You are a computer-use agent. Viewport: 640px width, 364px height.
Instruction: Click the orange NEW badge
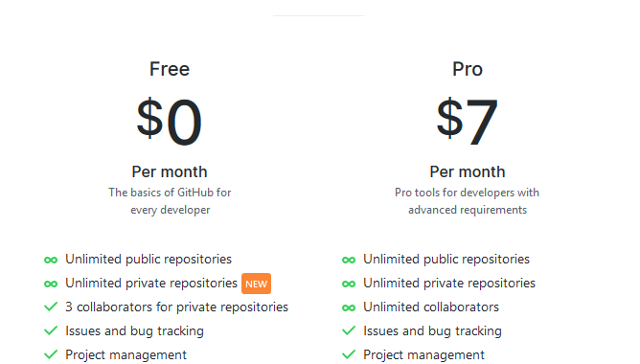[257, 284]
